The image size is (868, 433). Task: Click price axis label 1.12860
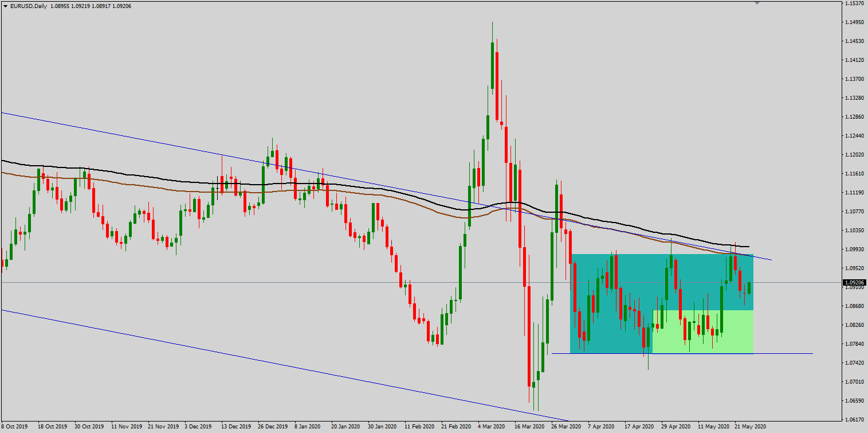[x=854, y=117]
